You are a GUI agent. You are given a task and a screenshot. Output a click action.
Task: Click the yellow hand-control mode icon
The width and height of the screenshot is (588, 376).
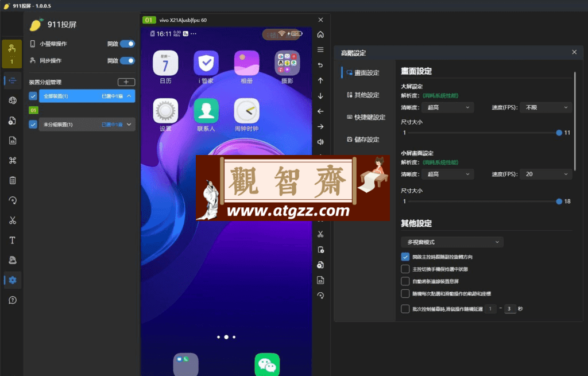(x=12, y=53)
